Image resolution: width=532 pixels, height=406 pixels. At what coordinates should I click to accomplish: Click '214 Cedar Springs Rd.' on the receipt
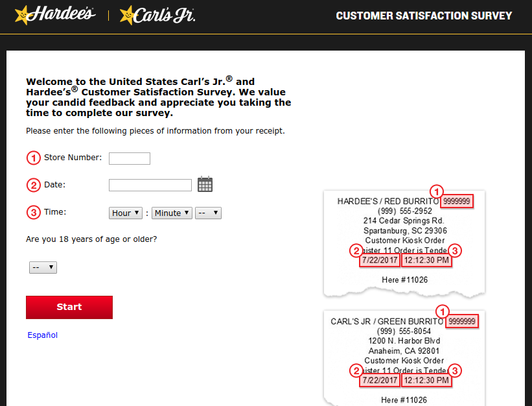[404, 221]
